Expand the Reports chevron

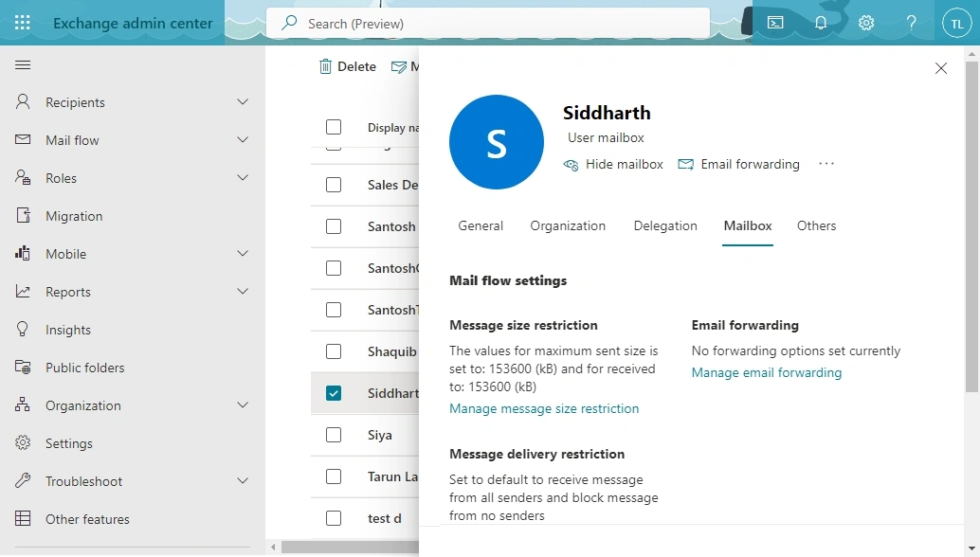click(243, 292)
